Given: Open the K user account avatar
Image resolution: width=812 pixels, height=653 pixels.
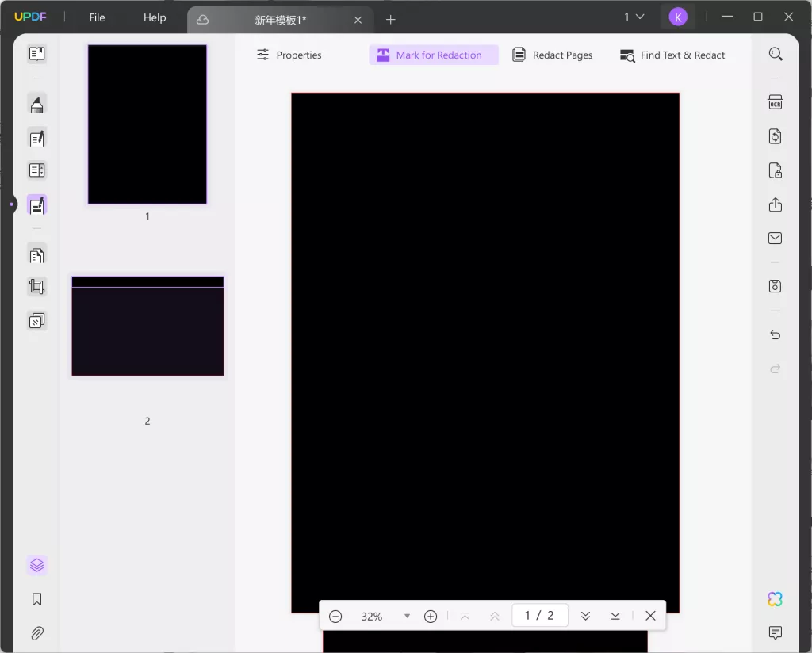Looking at the screenshot, I should point(678,17).
